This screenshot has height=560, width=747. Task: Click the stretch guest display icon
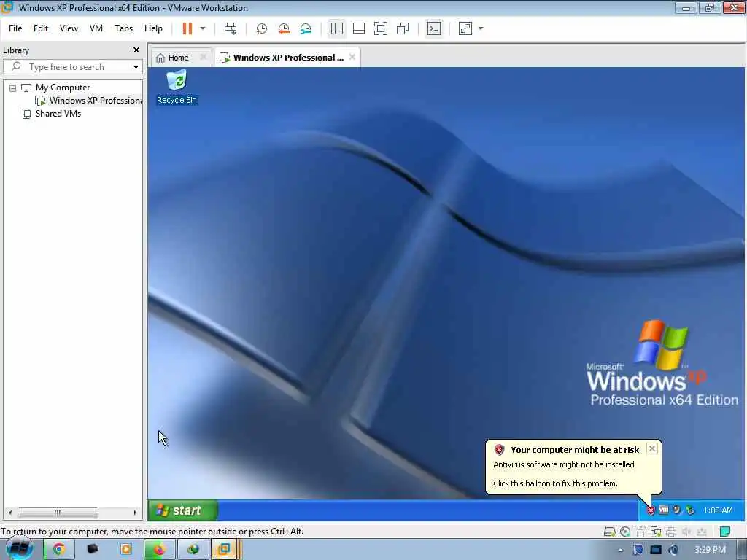[465, 28]
